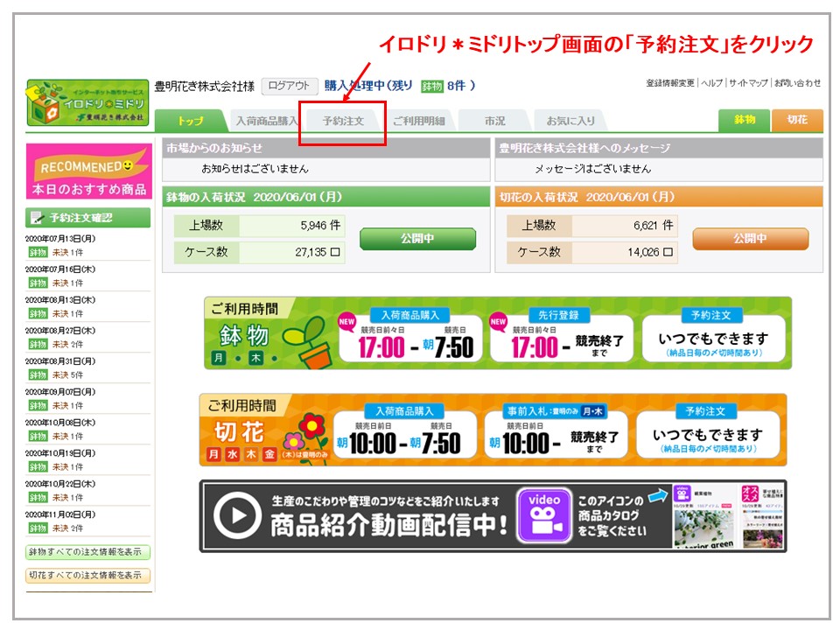
Task: Click the 鉢物 badge under 2020年07月13日
Action: pyautogui.click(x=38, y=252)
